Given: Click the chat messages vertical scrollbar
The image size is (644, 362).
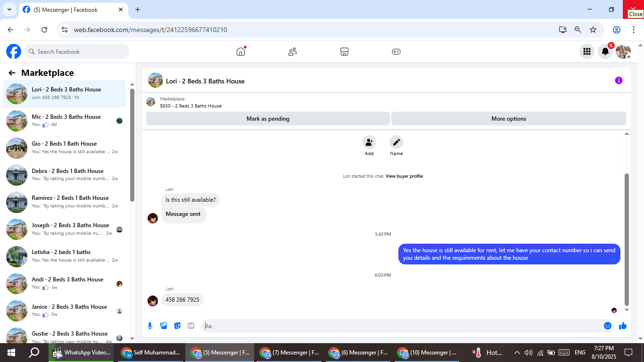Looking at the screenshot, I should tap(627, 239).
